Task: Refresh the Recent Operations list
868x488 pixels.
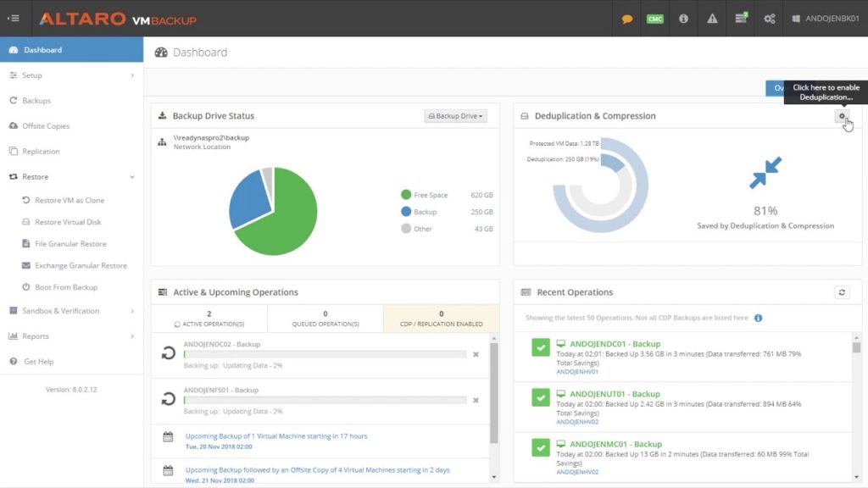Action: tap(842, 292)
